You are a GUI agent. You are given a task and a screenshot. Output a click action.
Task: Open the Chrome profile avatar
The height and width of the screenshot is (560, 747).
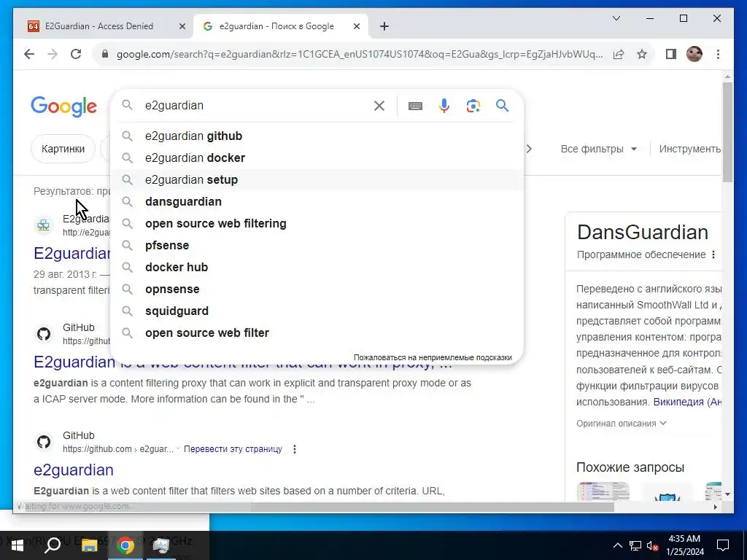(x=694, y=54)
